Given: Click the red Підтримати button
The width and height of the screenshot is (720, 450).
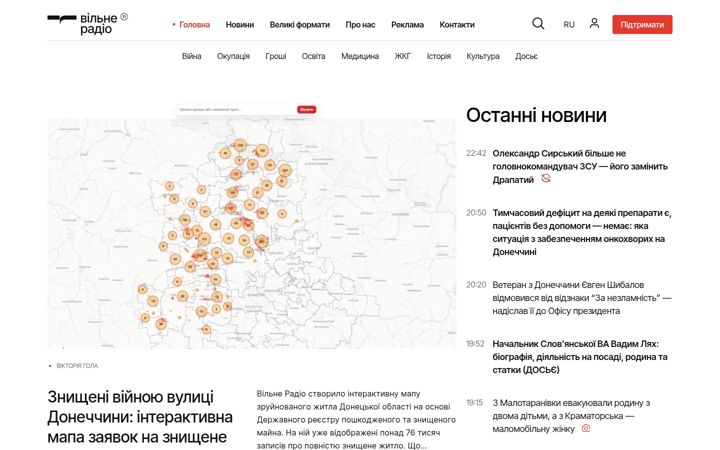Looking at the screenshot, I should [642, 24].
